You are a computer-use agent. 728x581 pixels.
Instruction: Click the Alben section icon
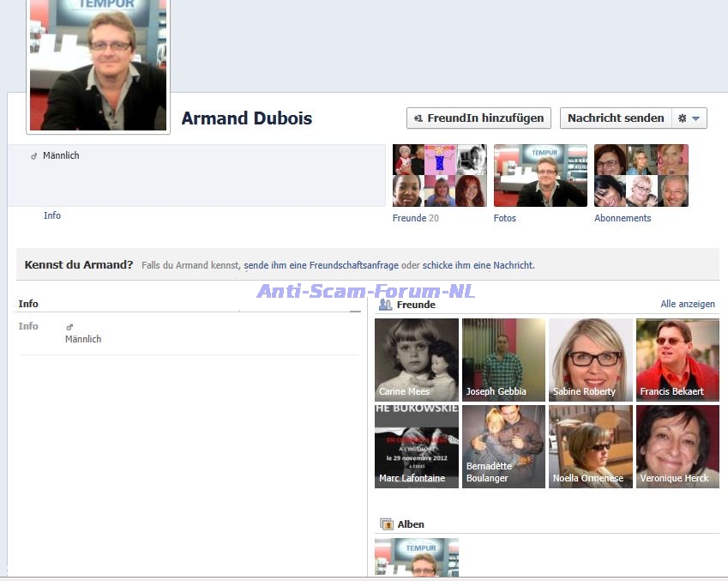[387, 524]
